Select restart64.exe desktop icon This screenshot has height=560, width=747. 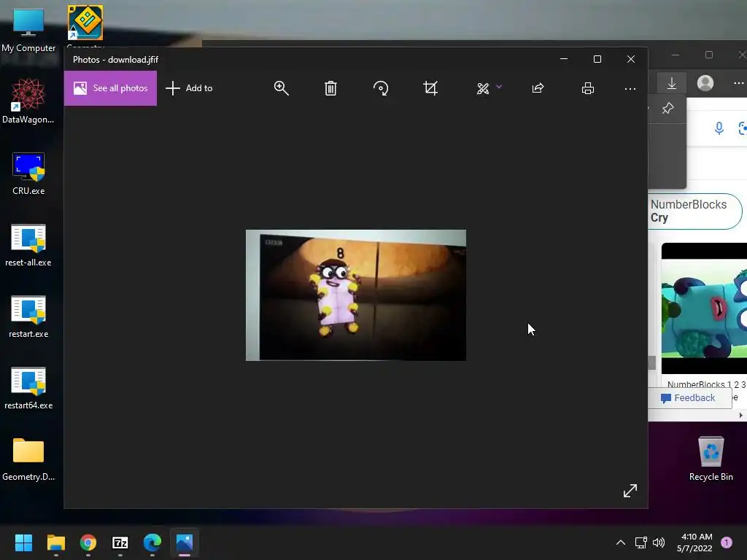28,388
